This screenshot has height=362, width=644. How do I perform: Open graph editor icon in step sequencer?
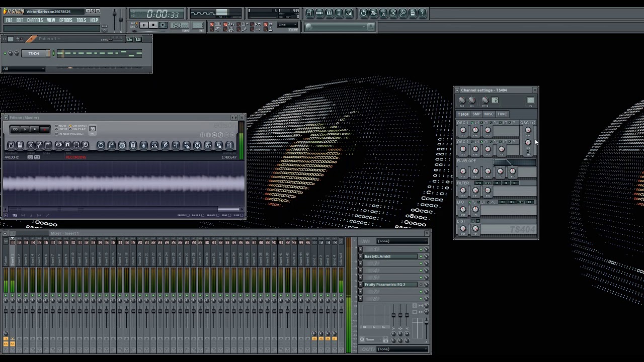(x=130, y=39)
